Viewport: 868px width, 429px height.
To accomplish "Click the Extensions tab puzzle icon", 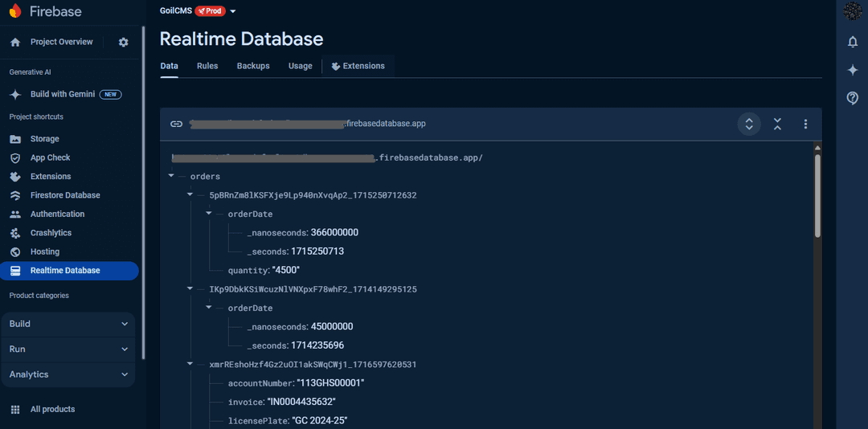I will [x=335, y=66].
